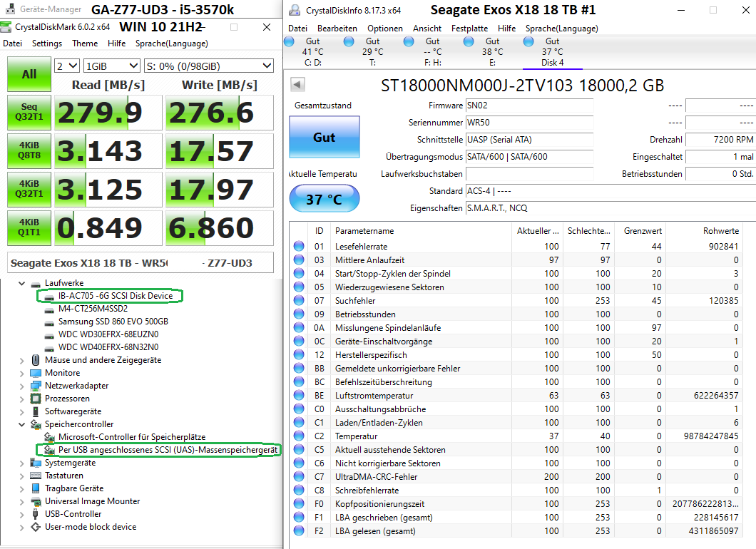Click the Parametername column header

click(421, 231)
